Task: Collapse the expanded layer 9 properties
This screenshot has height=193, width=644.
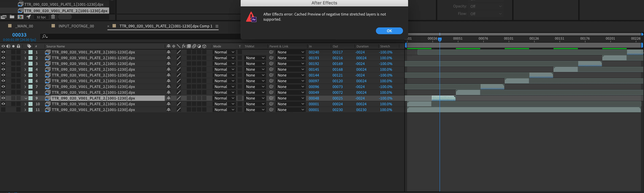Action: (x=25, y=98)
